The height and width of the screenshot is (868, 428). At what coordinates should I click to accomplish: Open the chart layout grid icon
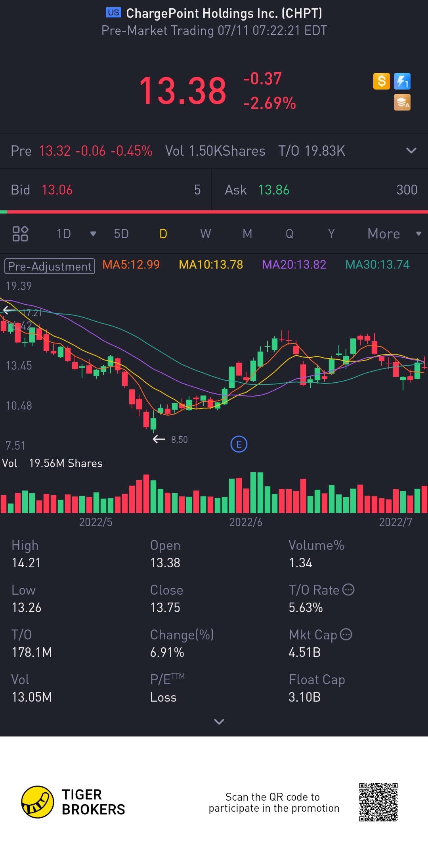[x=20, y=234]
